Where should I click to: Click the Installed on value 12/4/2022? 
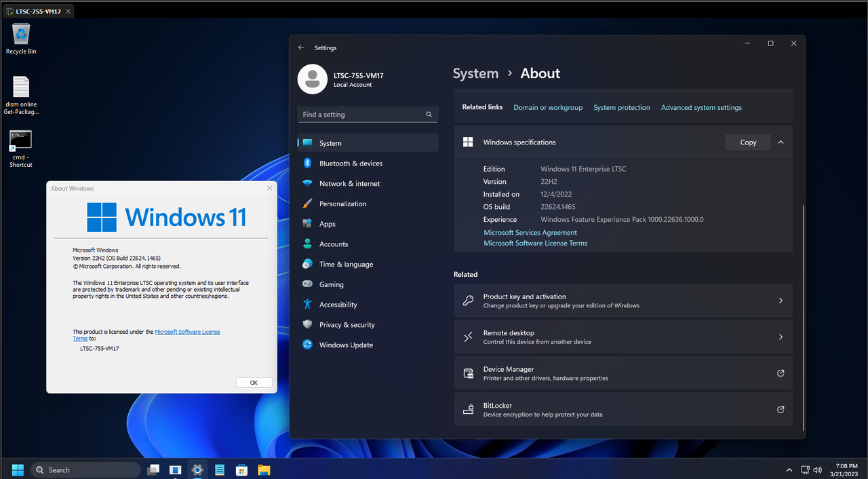(x=556, y=194)
